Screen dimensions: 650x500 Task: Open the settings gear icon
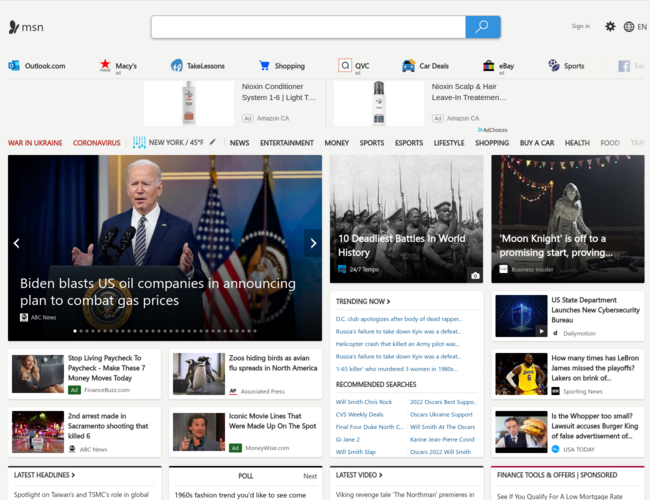(x=610, y=27)
